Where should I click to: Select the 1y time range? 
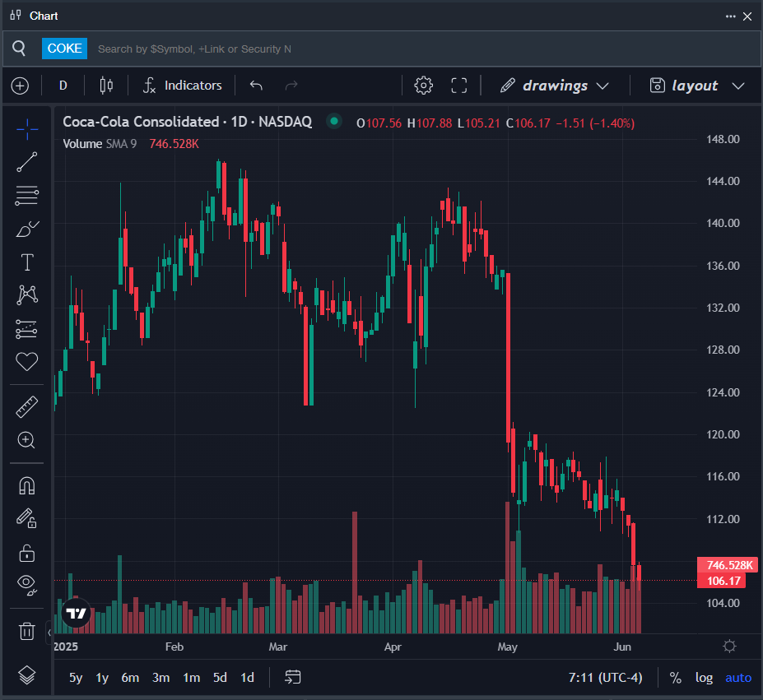click(x=102, y=678)
